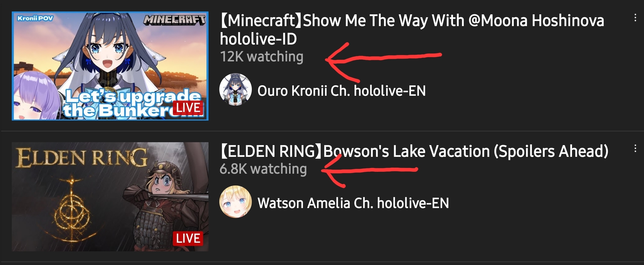Image resolution: width=644 pixels, height=265 pixels.
Task: Go to Watson Amelia Ch. hololive-EN channel
Action: click(353, 203)
